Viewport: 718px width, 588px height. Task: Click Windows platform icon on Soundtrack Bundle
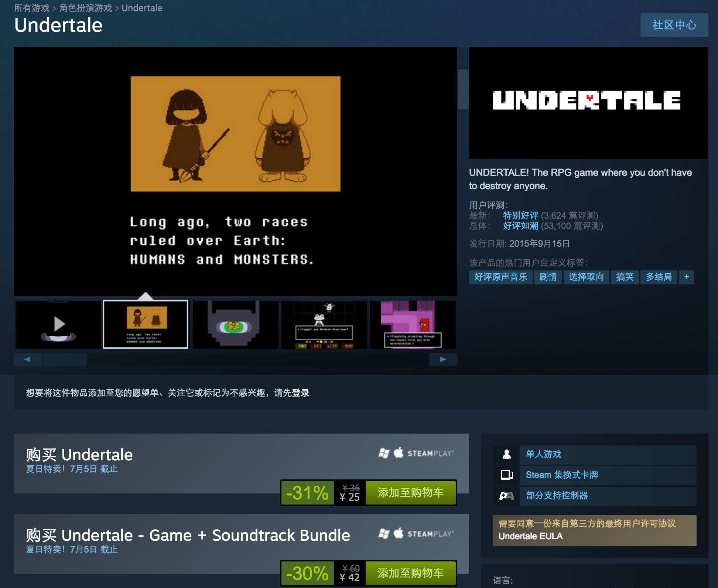click(384, 533)
